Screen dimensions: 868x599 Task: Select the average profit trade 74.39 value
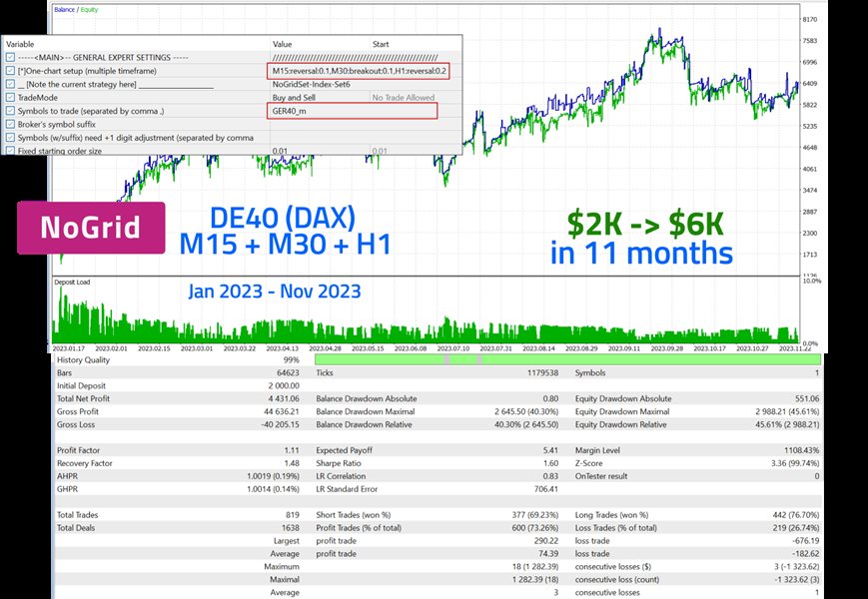coord(548,554)
